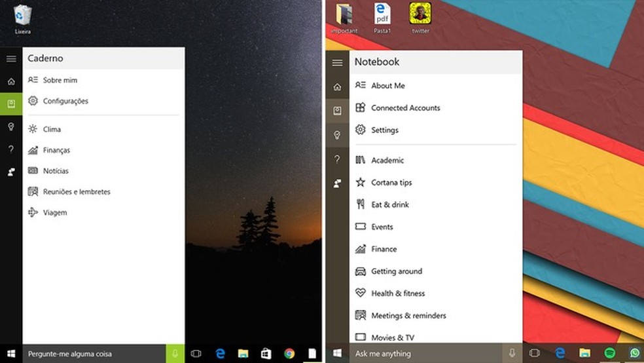Open File Explorer on right taskbar
This screenshot has width=644, height=363.
(584, 353)
